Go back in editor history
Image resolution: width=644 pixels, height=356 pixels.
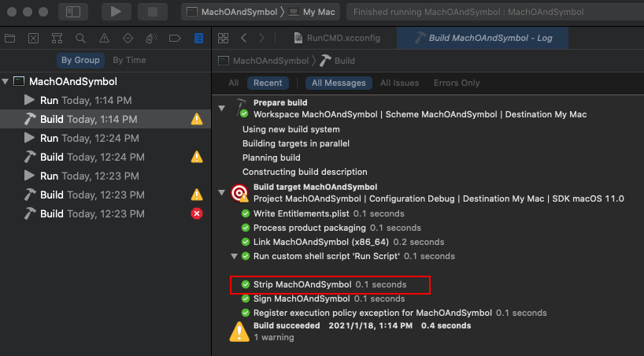[x=244, y=39]
